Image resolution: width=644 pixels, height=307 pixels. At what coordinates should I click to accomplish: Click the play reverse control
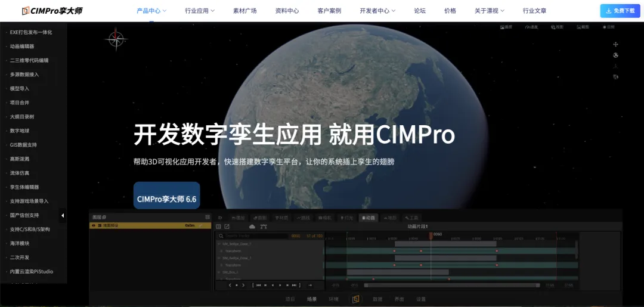(x=273, y=286)
